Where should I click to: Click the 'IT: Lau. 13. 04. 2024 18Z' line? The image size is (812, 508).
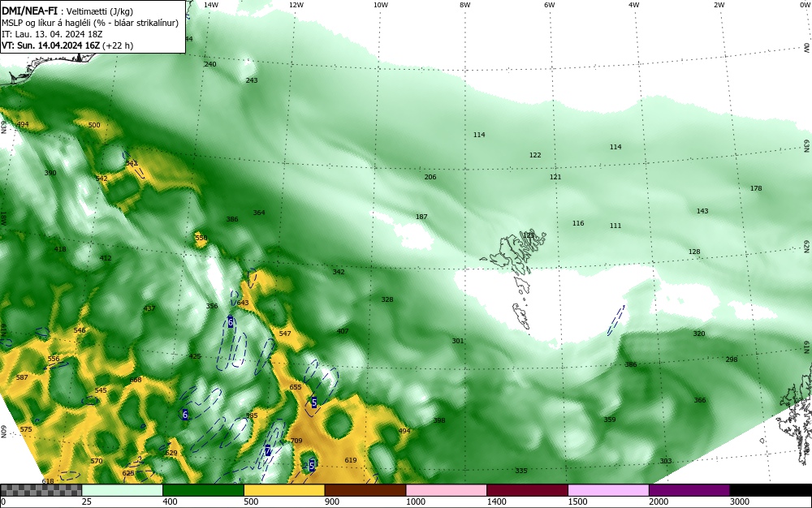(52, 34)
